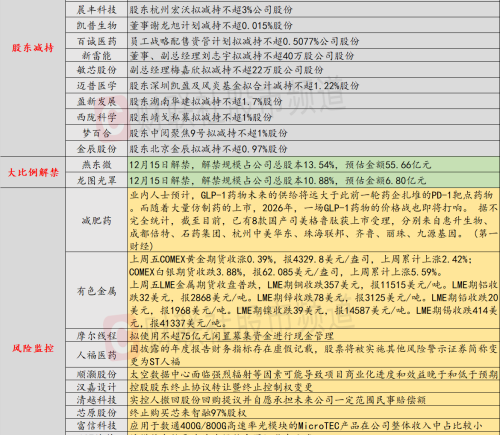Select the 董事谢龙旭计划减持 description cell
Viewport: 500px width, 435px height.
pyautogui.click(x=314, y=25)
